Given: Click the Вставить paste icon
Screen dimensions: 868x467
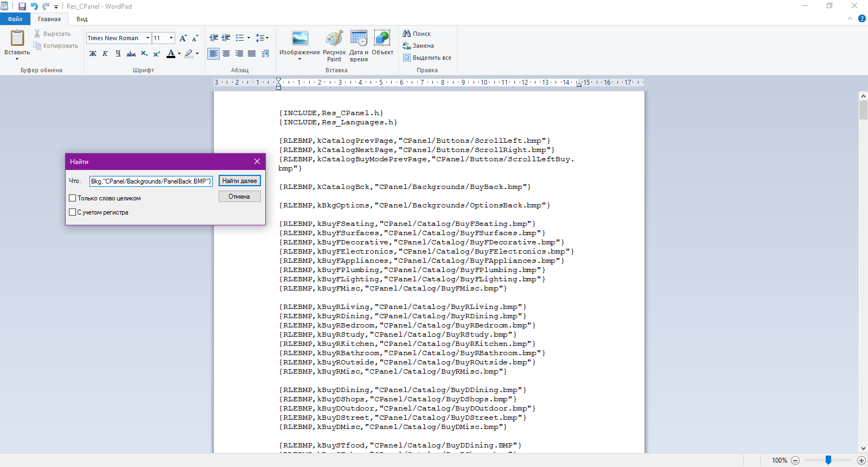Looking at the screenshot, I should pos(17,38).
